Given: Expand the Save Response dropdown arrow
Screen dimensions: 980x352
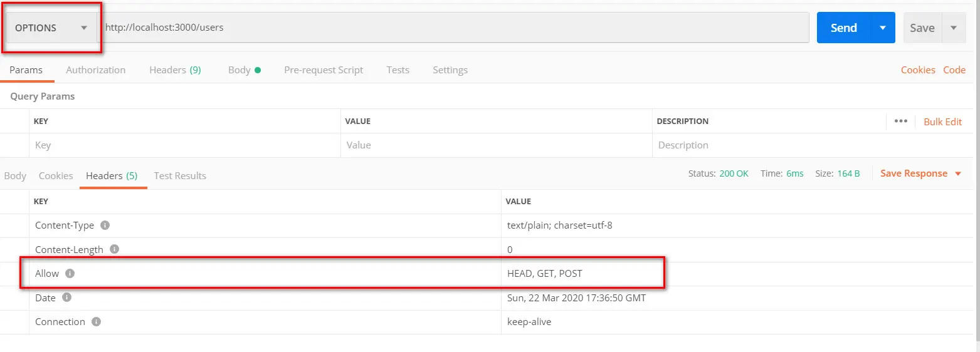Looking at the screenshot, I should click(957, 173).
